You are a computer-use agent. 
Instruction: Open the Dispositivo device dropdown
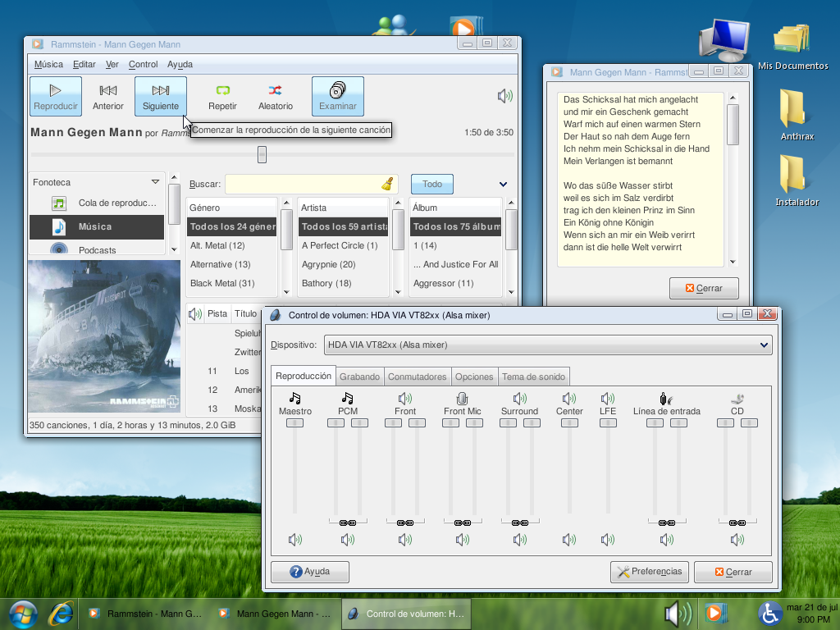(x=548, y=345)
